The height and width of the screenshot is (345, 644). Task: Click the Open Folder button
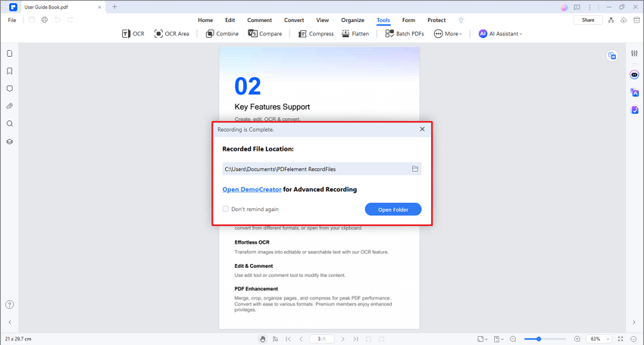[393, 210]
